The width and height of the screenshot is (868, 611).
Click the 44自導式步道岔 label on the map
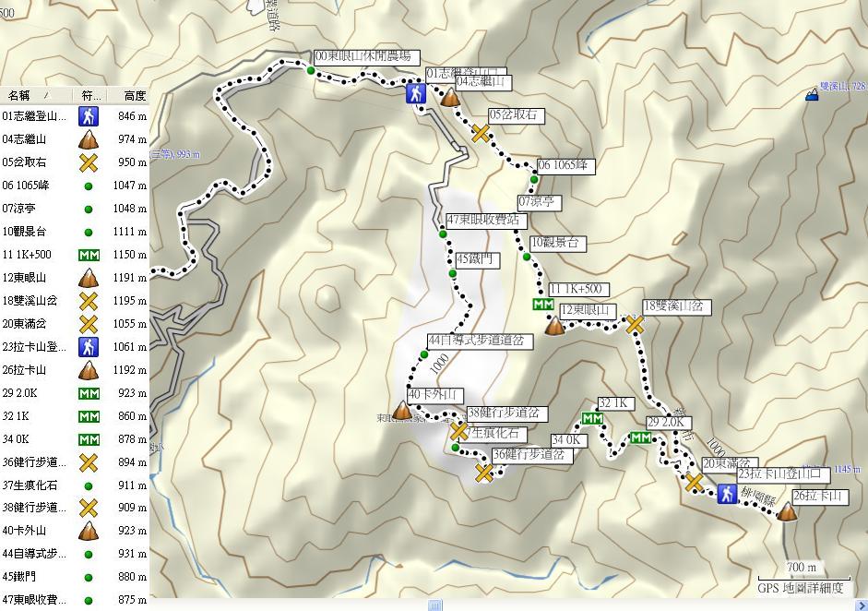tap(480, 341)
